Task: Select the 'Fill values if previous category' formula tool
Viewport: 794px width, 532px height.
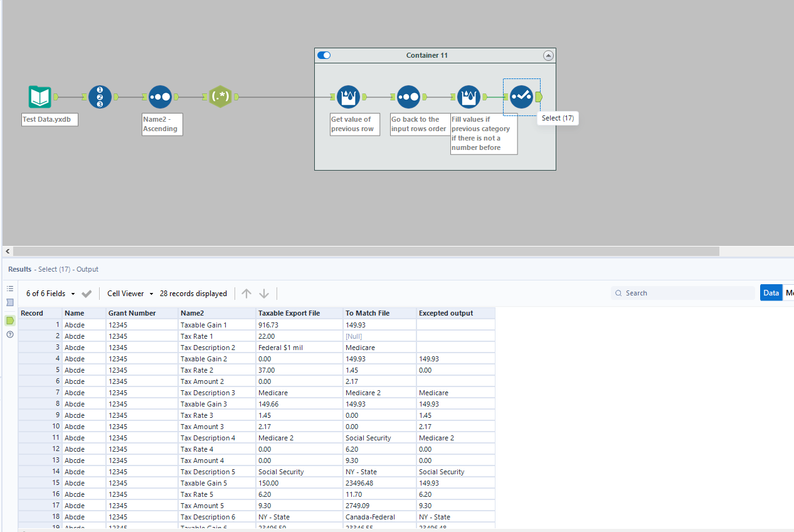Action: (x=468, y=96)
